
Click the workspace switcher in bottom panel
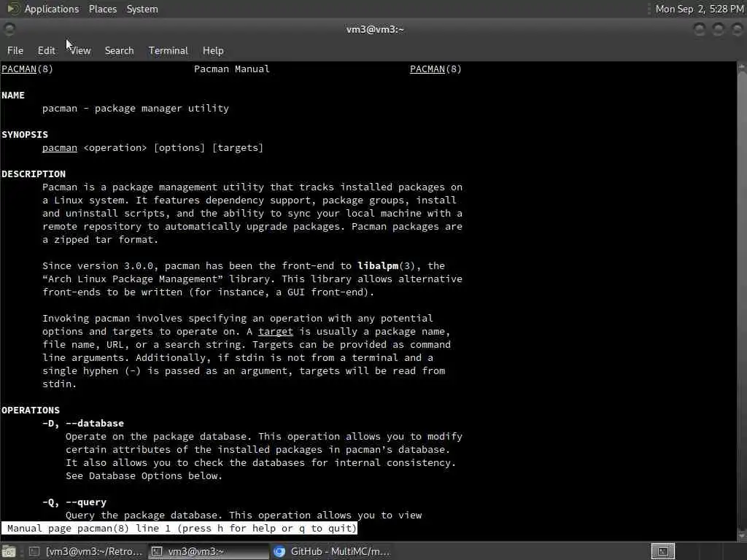662,551
